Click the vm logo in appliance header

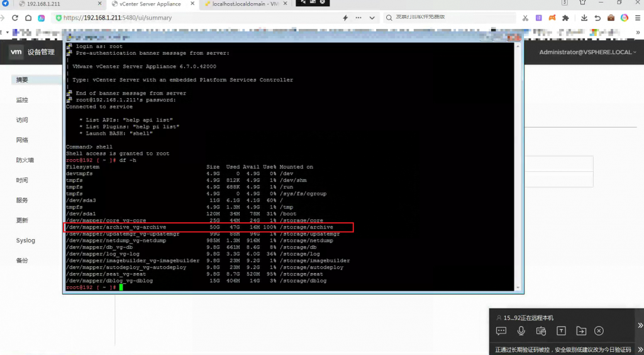[x=16, y=52]
